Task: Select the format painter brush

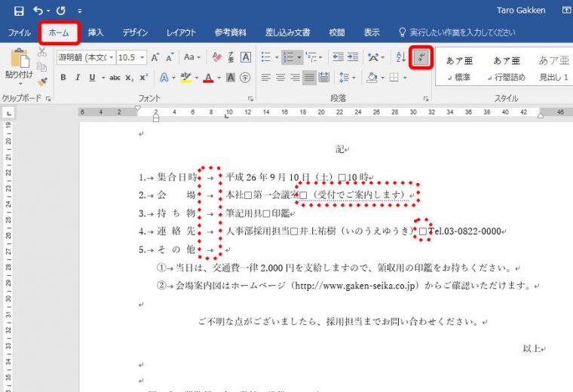Action: pos(42,81)
